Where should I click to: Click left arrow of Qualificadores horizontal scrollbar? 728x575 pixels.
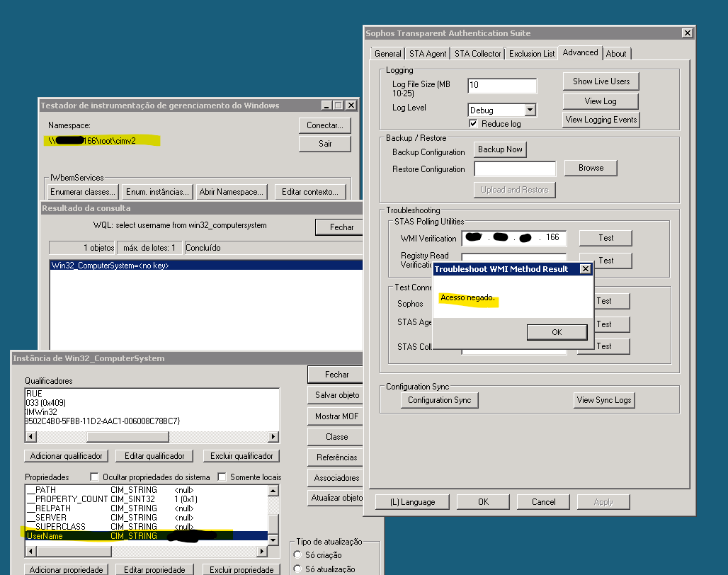[30, 437]
